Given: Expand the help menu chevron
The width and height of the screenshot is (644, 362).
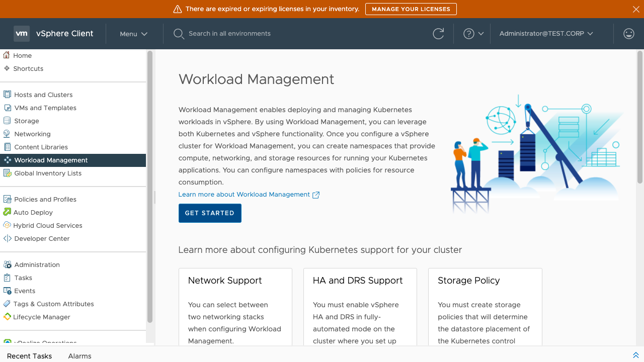Looking at the screenshot, I should point(481,34).
